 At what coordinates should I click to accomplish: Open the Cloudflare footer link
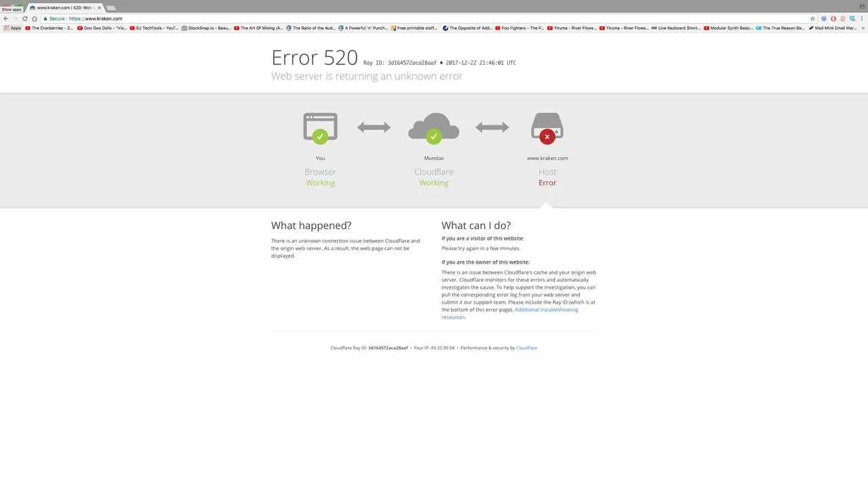[x=527, y=348]
